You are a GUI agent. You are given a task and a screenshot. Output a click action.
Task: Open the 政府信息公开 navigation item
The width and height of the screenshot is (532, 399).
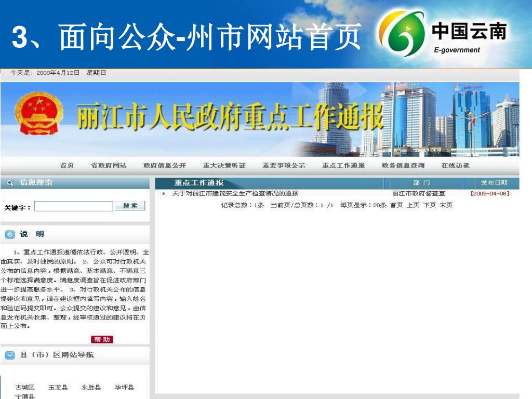coord(165,166)
